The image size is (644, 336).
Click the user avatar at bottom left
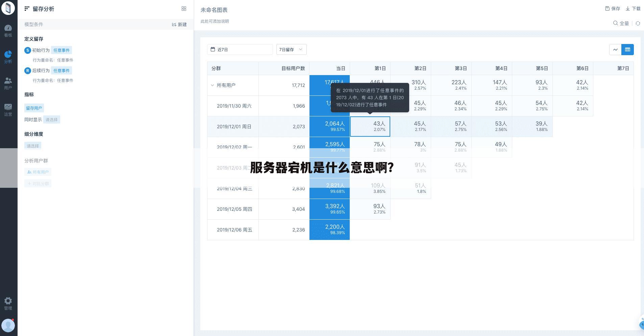coord(8,325)
